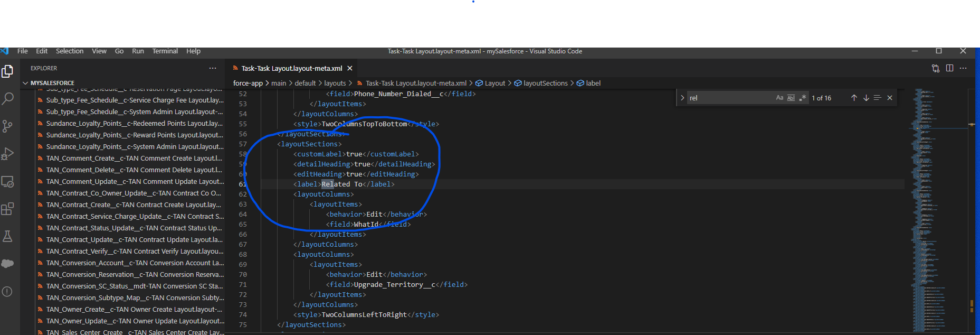980x335 pixels.
Task: Open the Source Control view
Action: 8,126
